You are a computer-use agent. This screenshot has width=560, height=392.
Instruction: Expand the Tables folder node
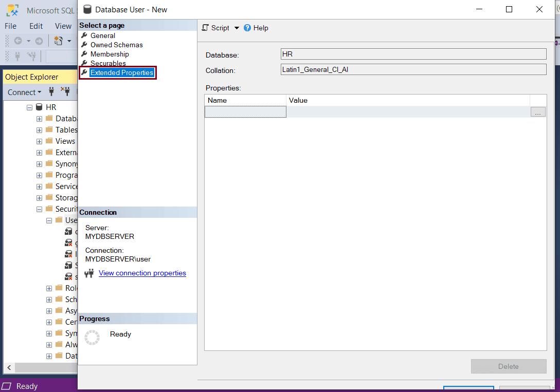(x=40, y=130)
